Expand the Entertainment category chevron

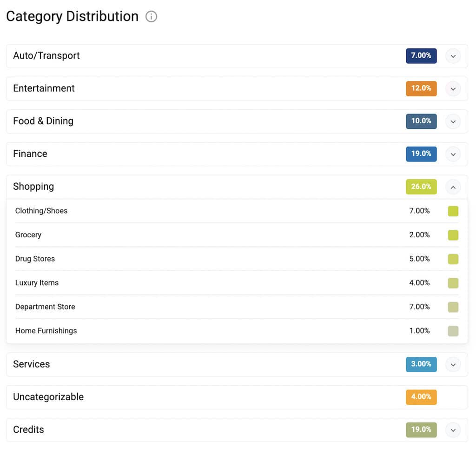coord(453,89)
